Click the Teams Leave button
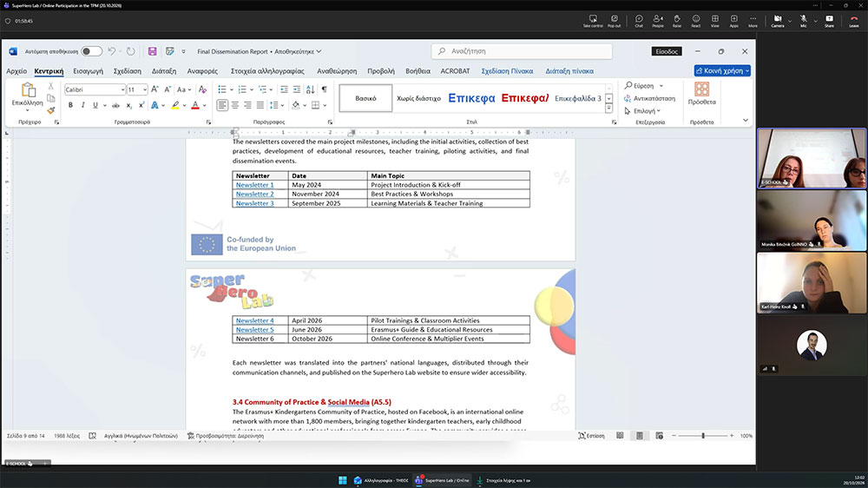 point(854,21)
